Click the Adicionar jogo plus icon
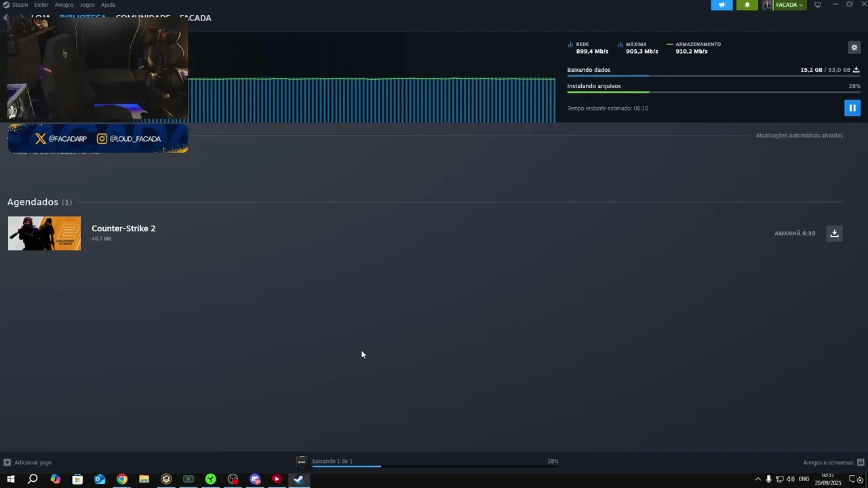The width and height of the screenshot is (868, 488). pos(7,462)
